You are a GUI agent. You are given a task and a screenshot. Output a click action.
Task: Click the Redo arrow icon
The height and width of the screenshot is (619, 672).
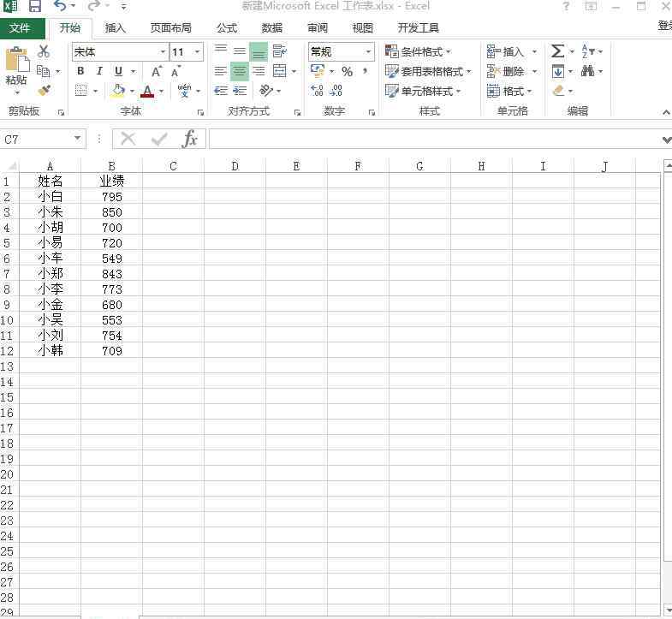[x=94, y=6]
